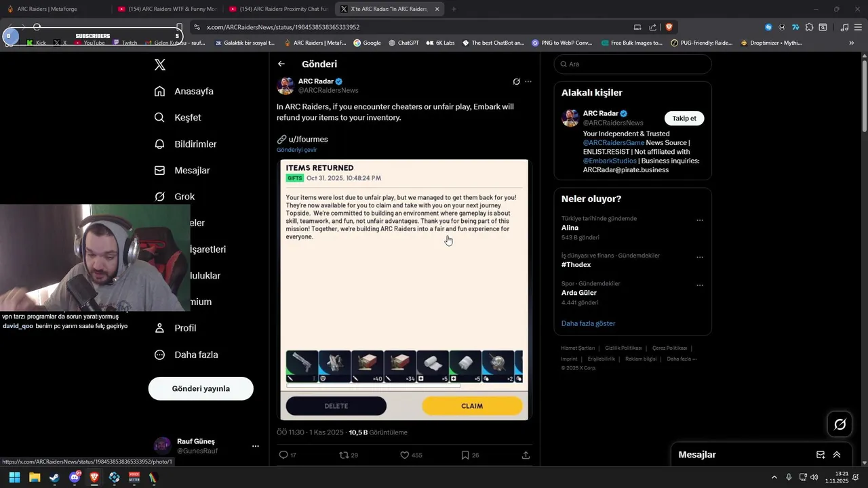Click the Gönderi yayınla button
The width and height of the screenshot is (868, 488).
point(201,388)
